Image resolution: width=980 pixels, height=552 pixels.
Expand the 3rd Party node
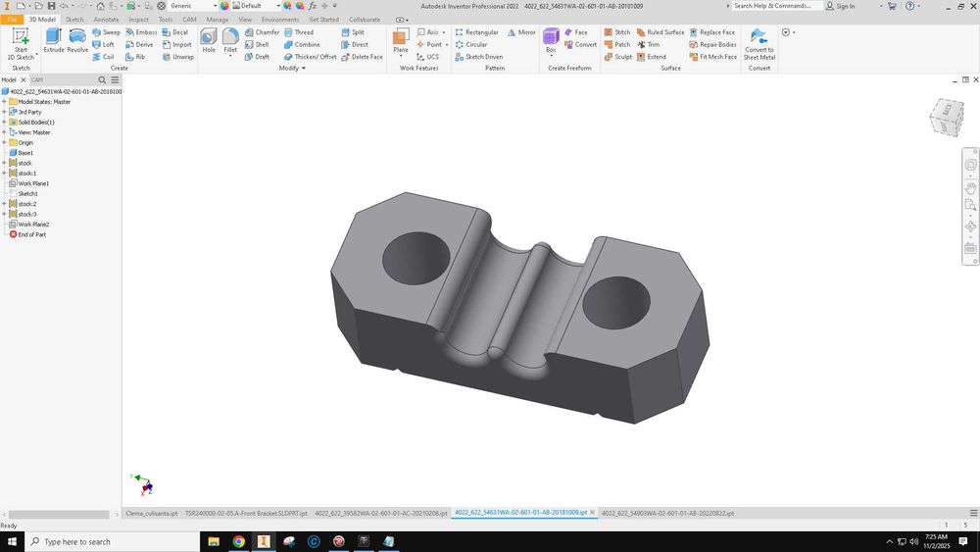pyautogui.click(x=4, y=112)
